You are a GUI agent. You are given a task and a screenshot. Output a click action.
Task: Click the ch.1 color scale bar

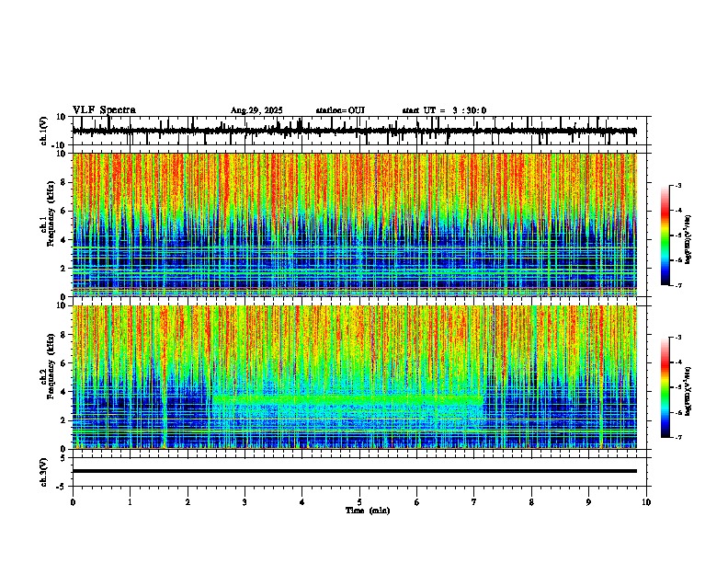[665, 236]
